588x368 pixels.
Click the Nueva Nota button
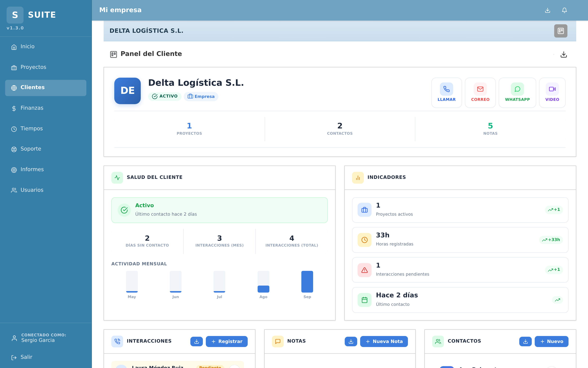[384, 342]
